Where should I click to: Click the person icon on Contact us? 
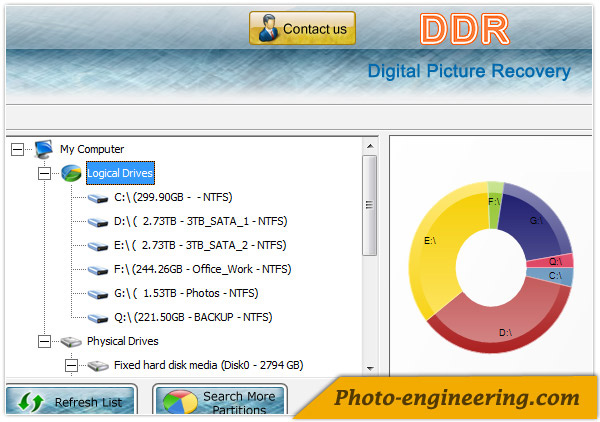tap(268, 28)
